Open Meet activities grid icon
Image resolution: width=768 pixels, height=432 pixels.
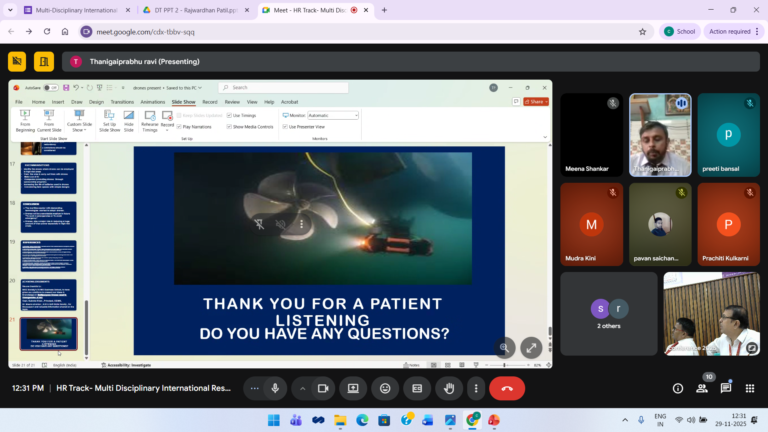pyautogui.click(x=750, y=388)
